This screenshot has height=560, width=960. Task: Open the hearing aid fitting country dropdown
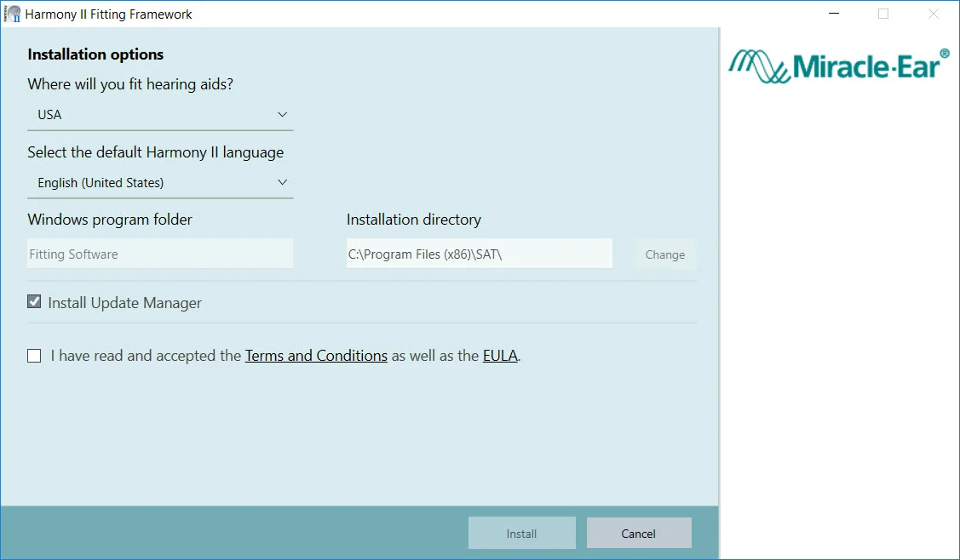[160, 115]
